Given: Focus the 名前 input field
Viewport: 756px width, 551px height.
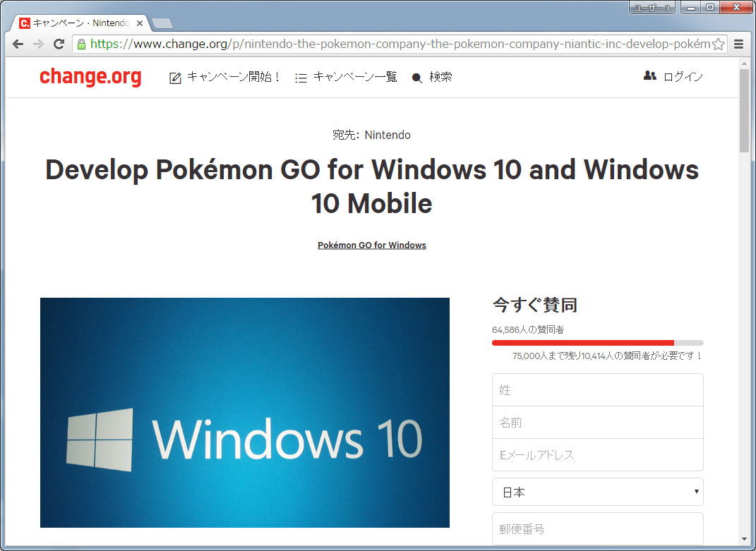Looking at the screenshot, I should [x=597, y=423].
